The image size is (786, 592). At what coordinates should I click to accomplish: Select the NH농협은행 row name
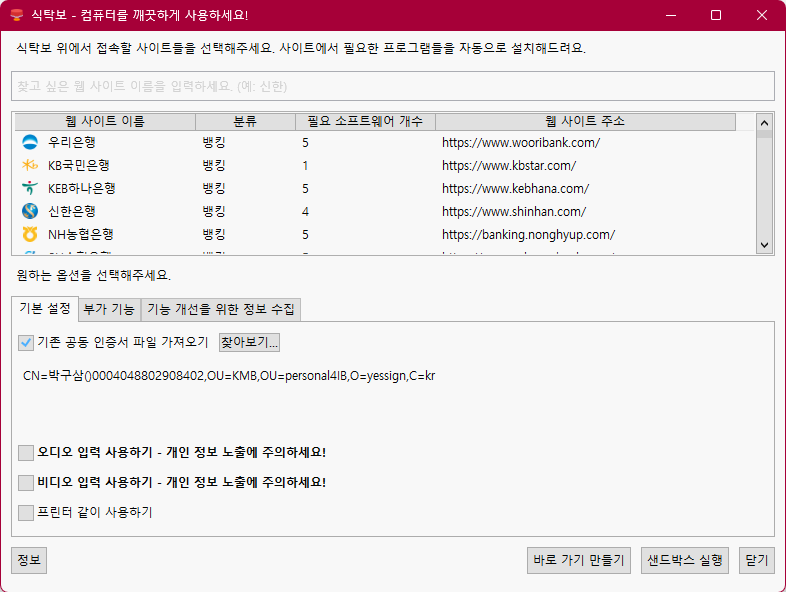point(81,235)
